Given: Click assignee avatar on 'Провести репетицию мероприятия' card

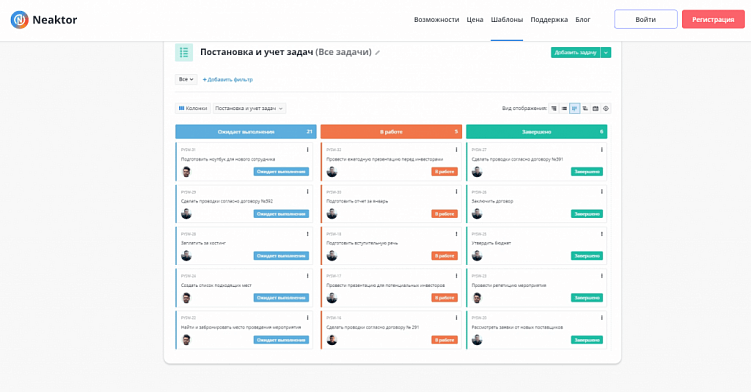Looking at the screenshot, I should tap(477, 298).
